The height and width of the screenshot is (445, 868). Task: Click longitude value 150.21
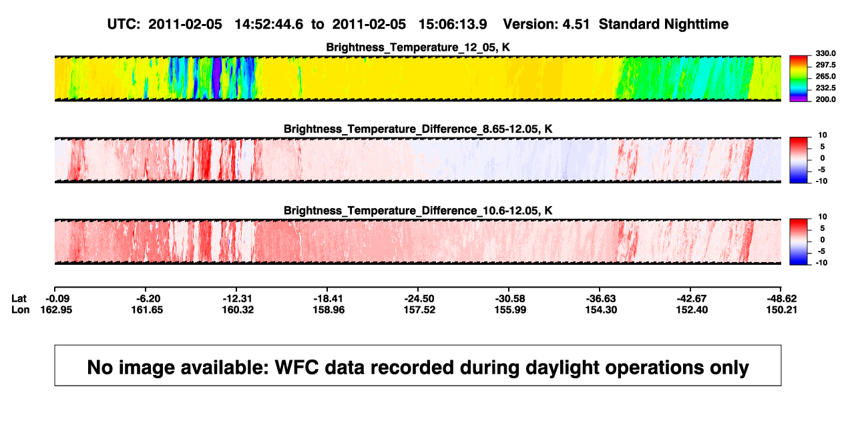[781, 310]
